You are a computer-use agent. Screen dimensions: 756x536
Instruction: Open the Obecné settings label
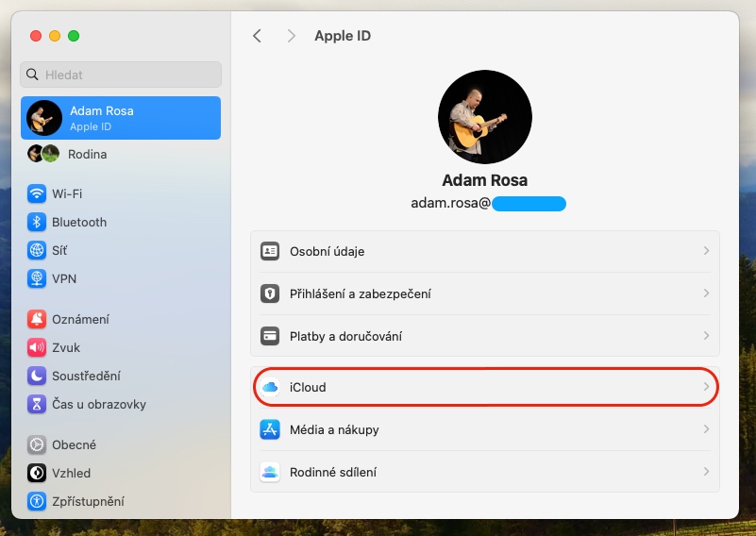pos(74,444)
